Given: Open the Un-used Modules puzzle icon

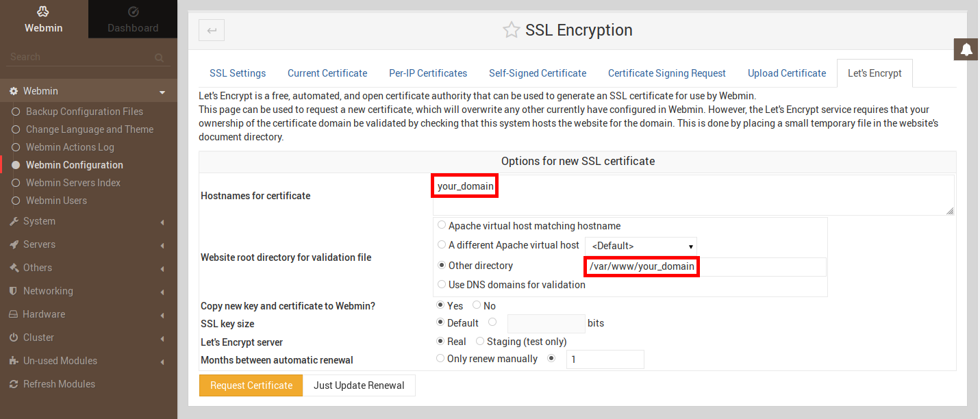Looking at the screenshot, I should point(14,361).
